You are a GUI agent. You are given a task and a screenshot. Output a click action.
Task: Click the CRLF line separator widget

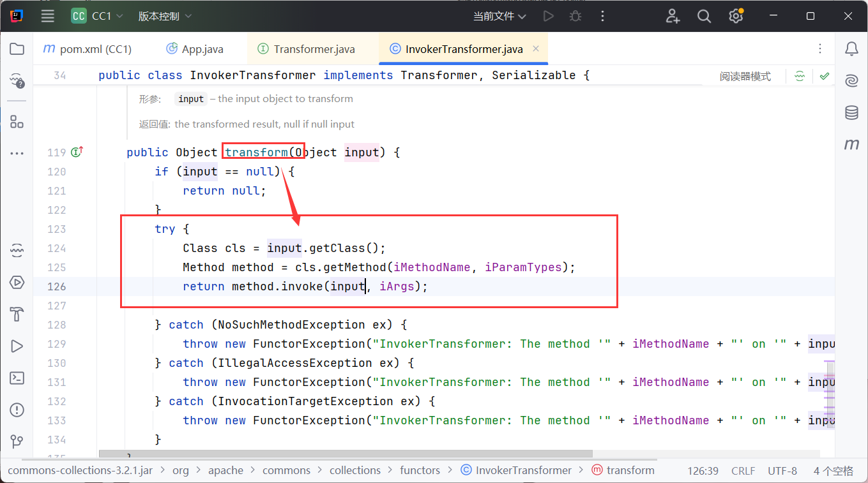pyautogui.click(x=743, y=471)
